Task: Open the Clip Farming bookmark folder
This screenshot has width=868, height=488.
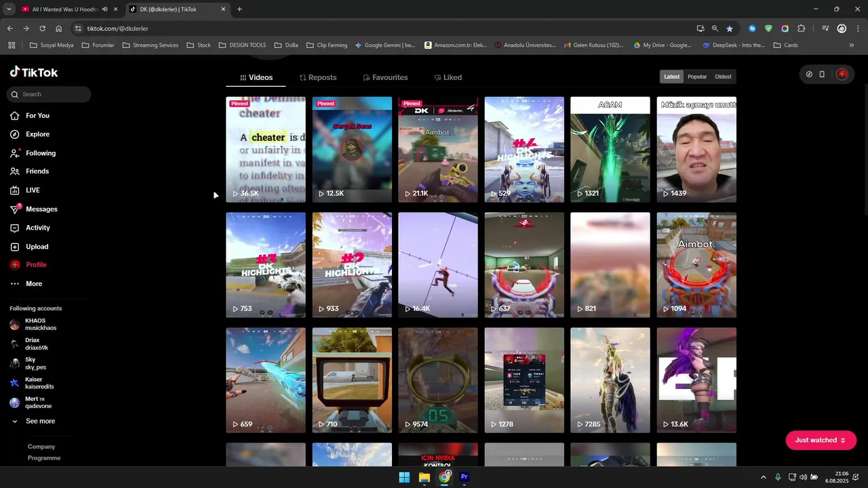Action: (x=327, y=45)
